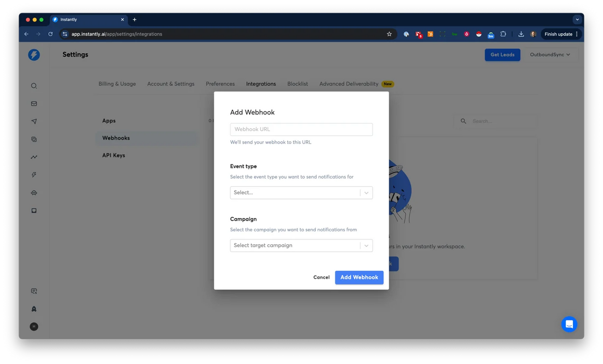This screenshot has width=603, height=364.
Task: Open the UFO-style sidebar icon
Action: [x=33, y=192]
